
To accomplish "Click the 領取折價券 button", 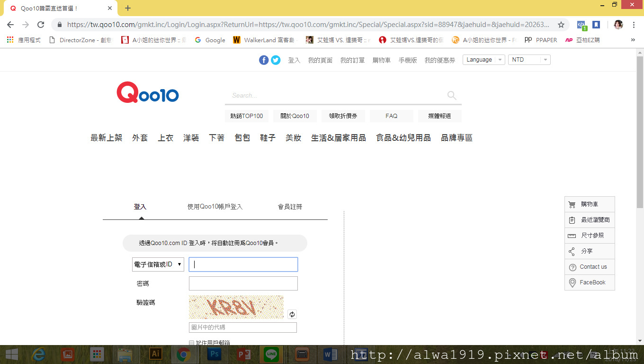I will pyautogui.click(x=343, y=116).
